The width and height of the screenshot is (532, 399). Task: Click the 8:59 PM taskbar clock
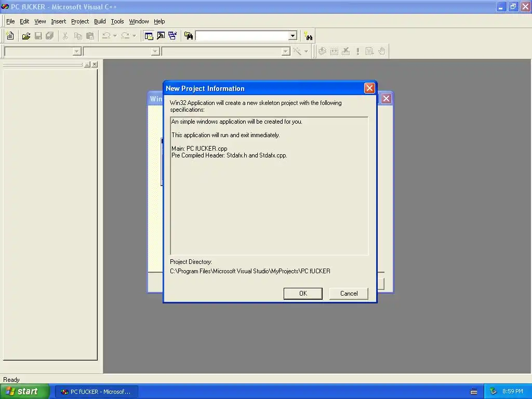[513, 391]
